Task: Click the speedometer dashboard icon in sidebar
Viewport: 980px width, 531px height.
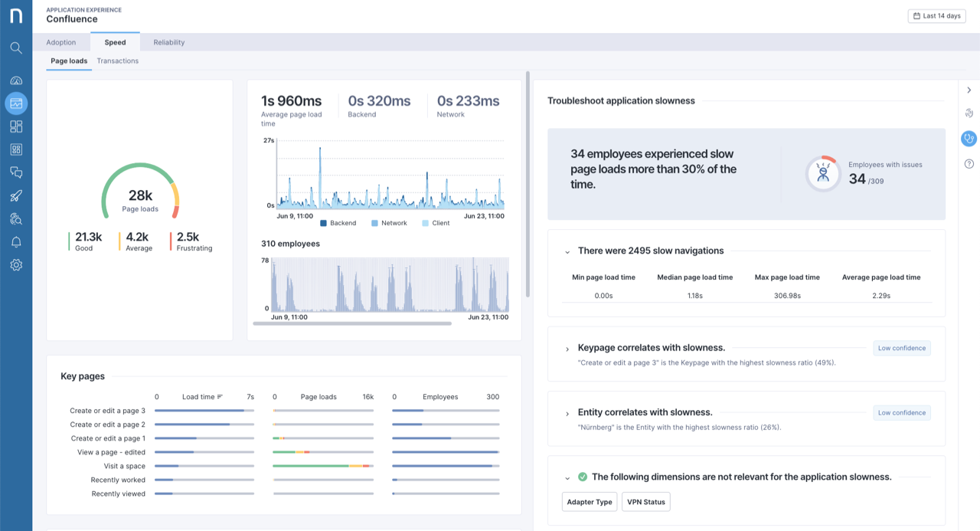Action: (16, 80)
